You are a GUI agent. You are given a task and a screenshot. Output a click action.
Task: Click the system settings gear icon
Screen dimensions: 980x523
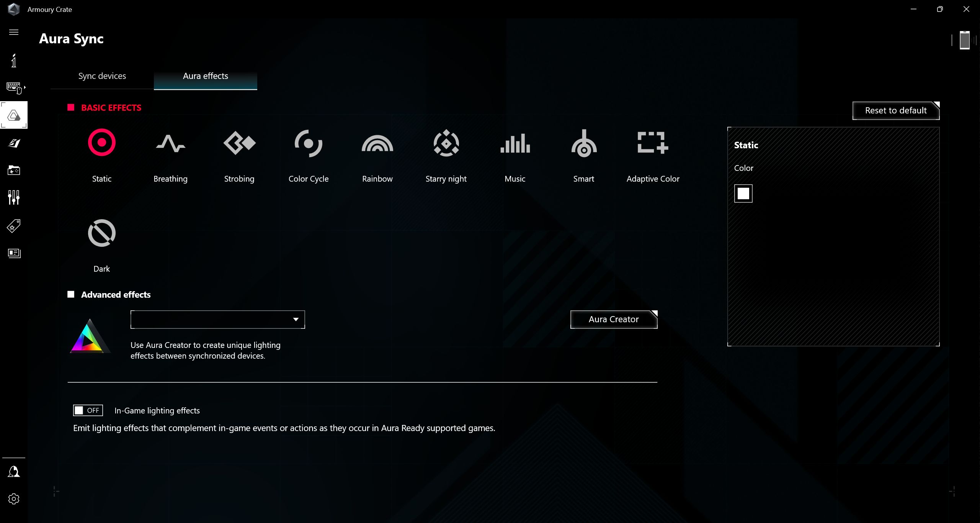(x=14, y=498)
